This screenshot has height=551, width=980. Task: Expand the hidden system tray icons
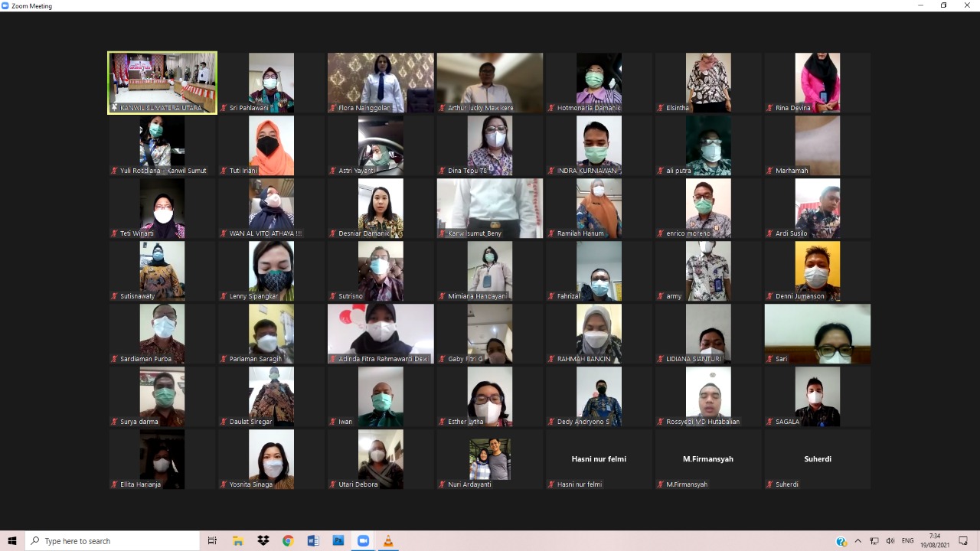tap(858, 541)
